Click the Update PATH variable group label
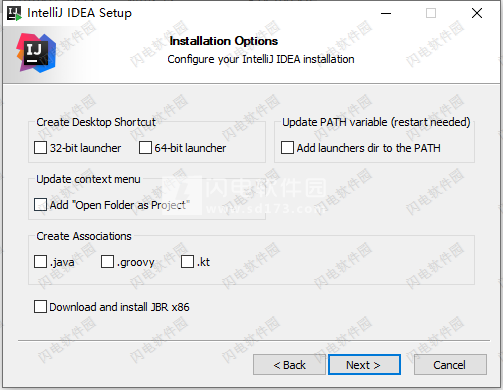 tap(376, 122)
